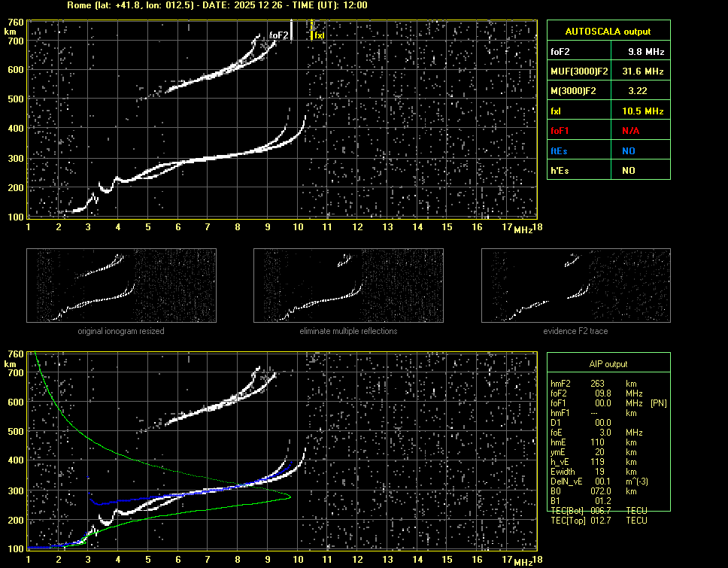Click the 'original ionogram resized' thumbnail
Viewport: 728px width, 568px height.
pyautogui.click(x=121, y=286)
